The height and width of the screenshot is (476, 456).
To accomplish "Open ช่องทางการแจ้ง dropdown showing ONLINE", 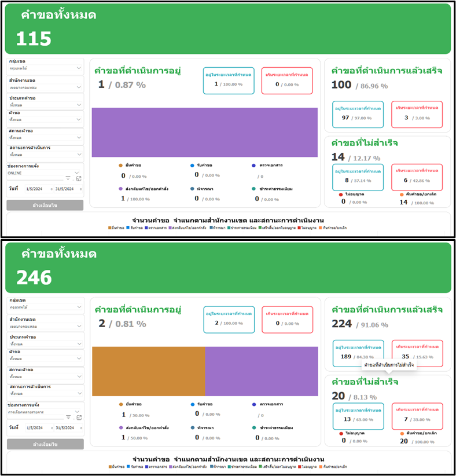I will click(x=77, y=172).
